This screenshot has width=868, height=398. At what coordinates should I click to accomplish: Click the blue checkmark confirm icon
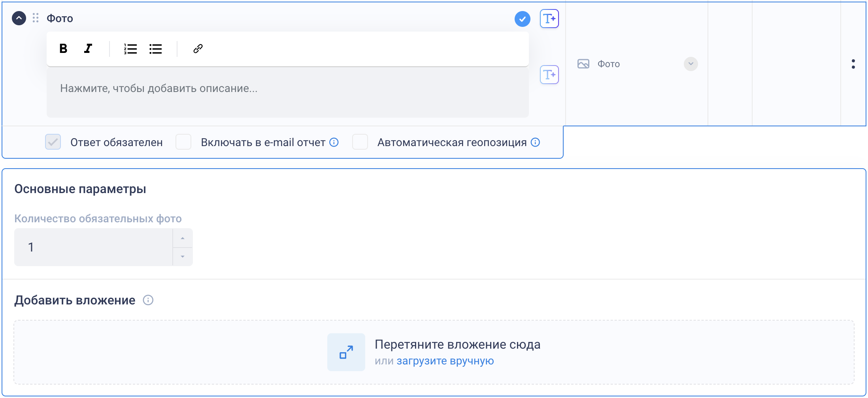(522, 19)
